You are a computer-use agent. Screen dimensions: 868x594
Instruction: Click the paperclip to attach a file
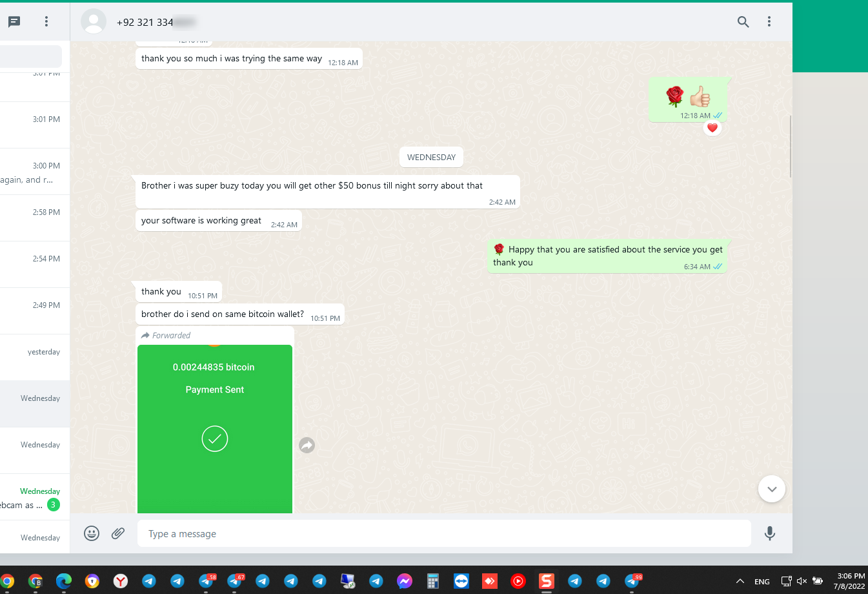[118, 533]
